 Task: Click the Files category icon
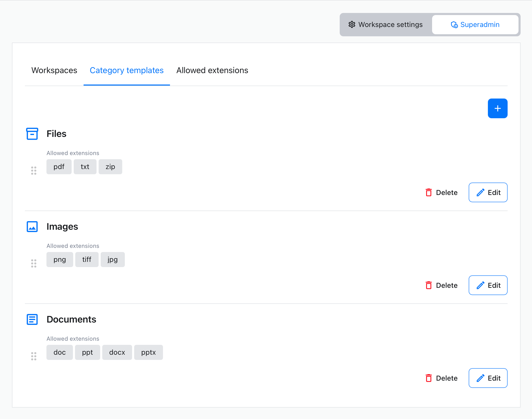tap(32, 134)
